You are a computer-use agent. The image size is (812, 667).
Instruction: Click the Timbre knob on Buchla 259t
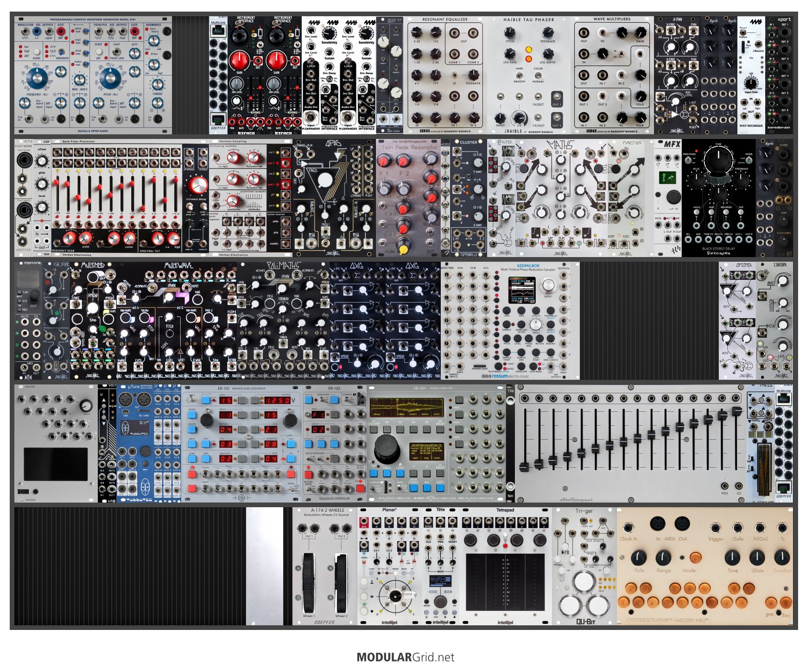158,84
